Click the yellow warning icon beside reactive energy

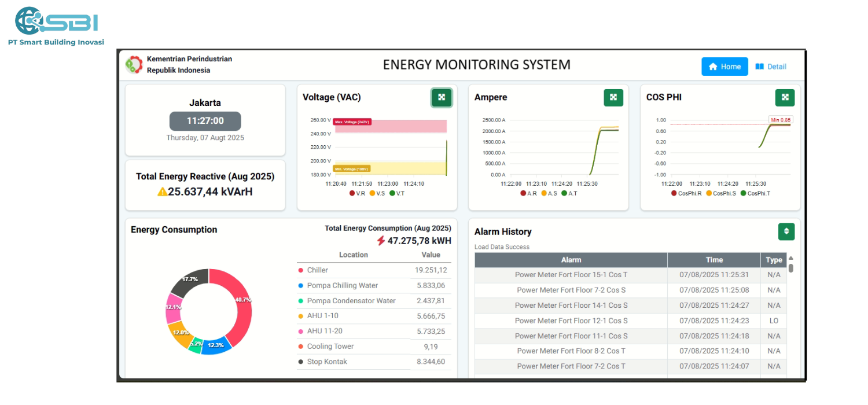point(162,192)
